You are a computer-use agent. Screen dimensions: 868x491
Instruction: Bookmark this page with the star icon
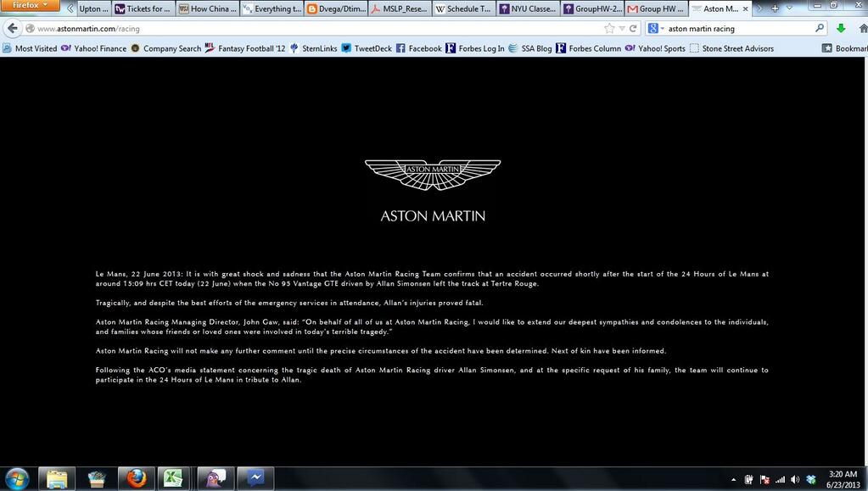[609, 28]
